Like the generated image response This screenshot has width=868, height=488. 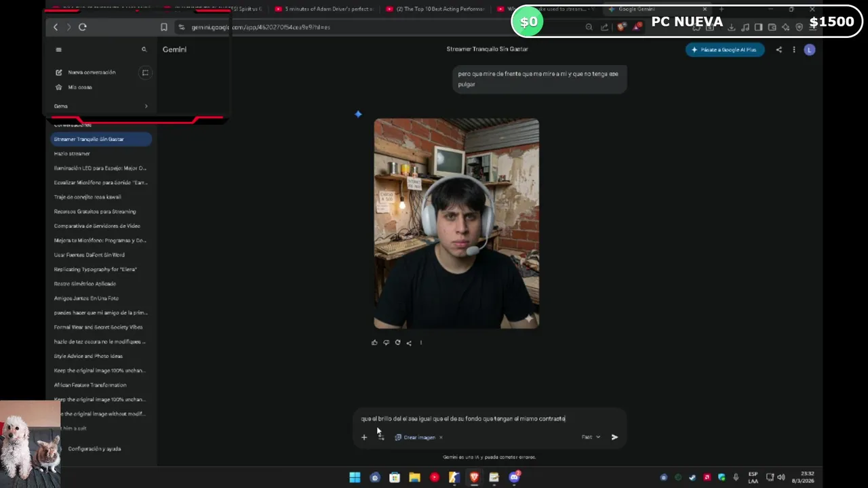coord(374,342)
